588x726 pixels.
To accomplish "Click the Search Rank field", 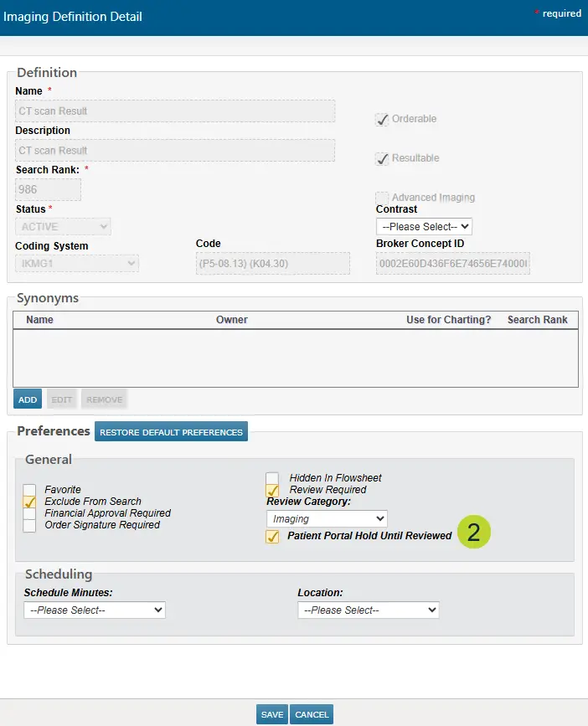I will pyautogui.click(x=48, y=189).
